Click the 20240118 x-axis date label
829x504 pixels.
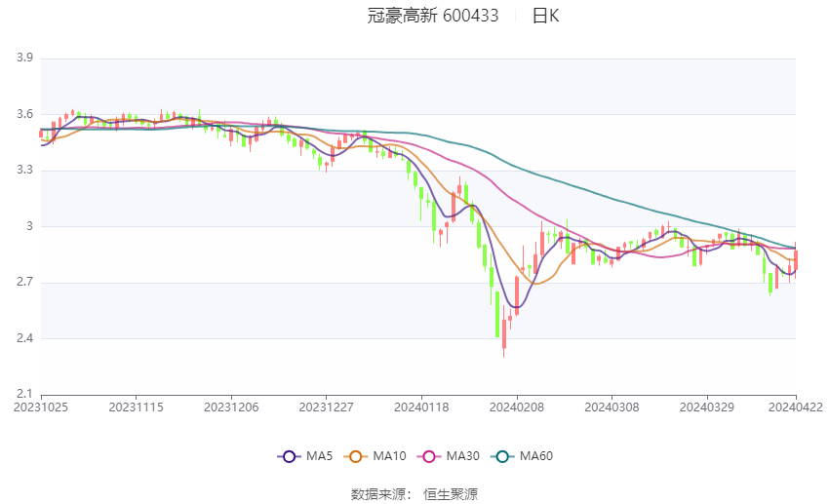[x=421, y=407]
